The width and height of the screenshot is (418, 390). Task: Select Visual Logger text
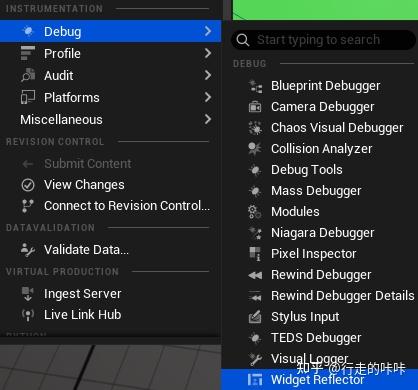[310, 359]
